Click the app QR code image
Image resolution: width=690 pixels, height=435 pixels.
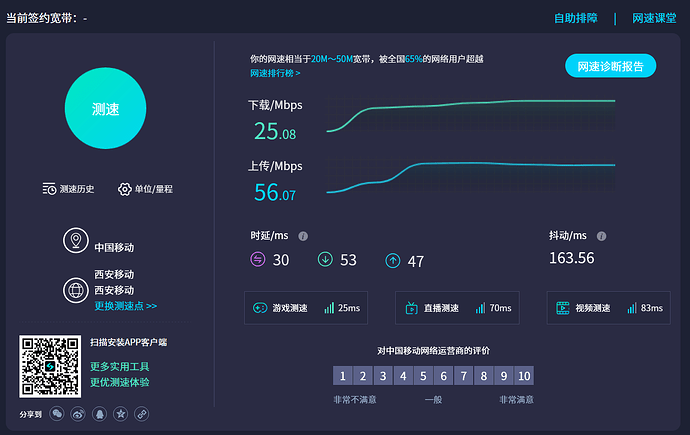point(50,366)
